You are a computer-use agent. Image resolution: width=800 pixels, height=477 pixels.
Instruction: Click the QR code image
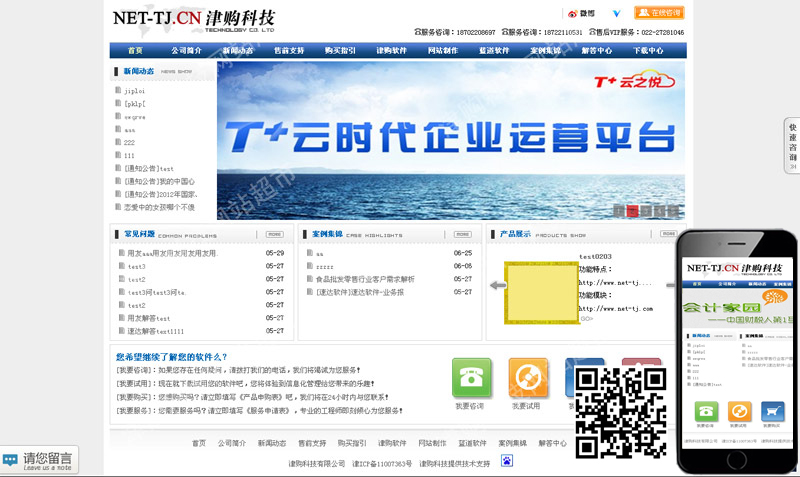pyautogui.click(x=620, y=412)
